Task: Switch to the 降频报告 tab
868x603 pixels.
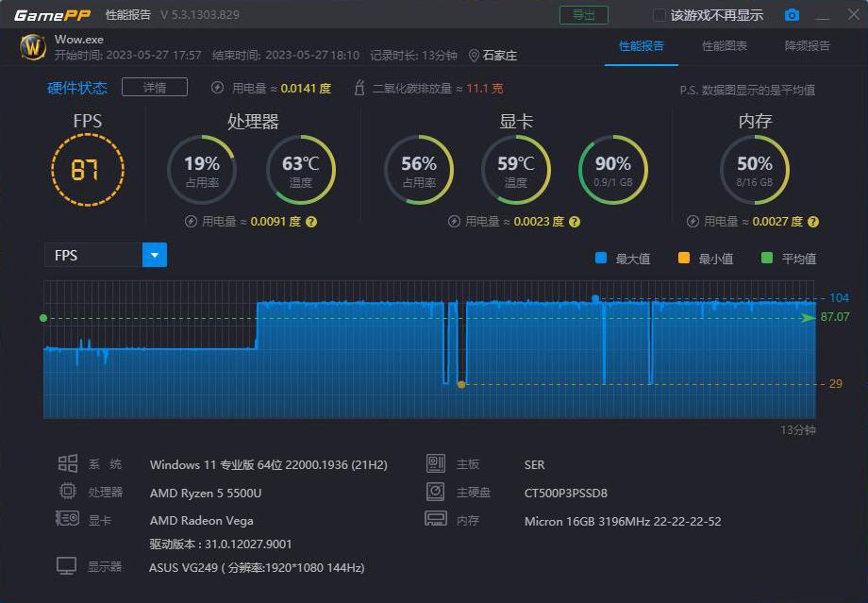Action: 808,46
